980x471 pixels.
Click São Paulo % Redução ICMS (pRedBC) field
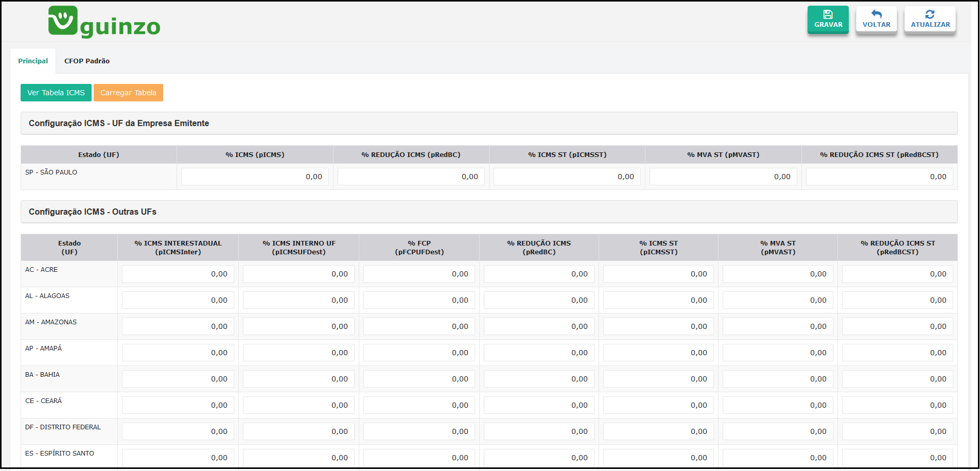411,177
